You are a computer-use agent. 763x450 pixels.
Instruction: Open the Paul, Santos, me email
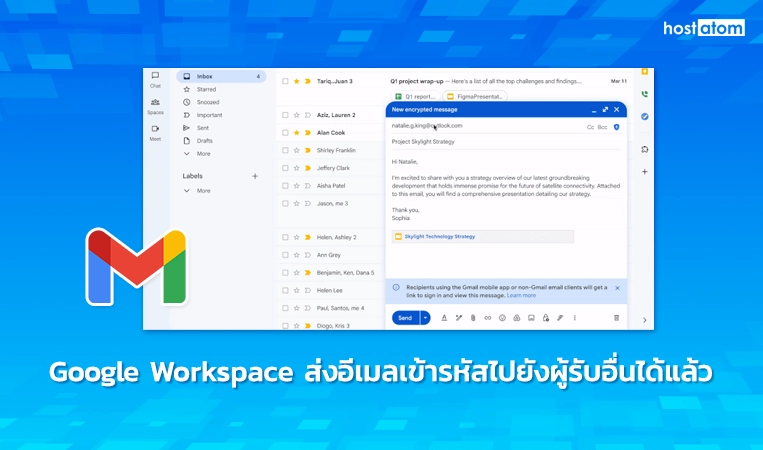(x=331, y=308)
